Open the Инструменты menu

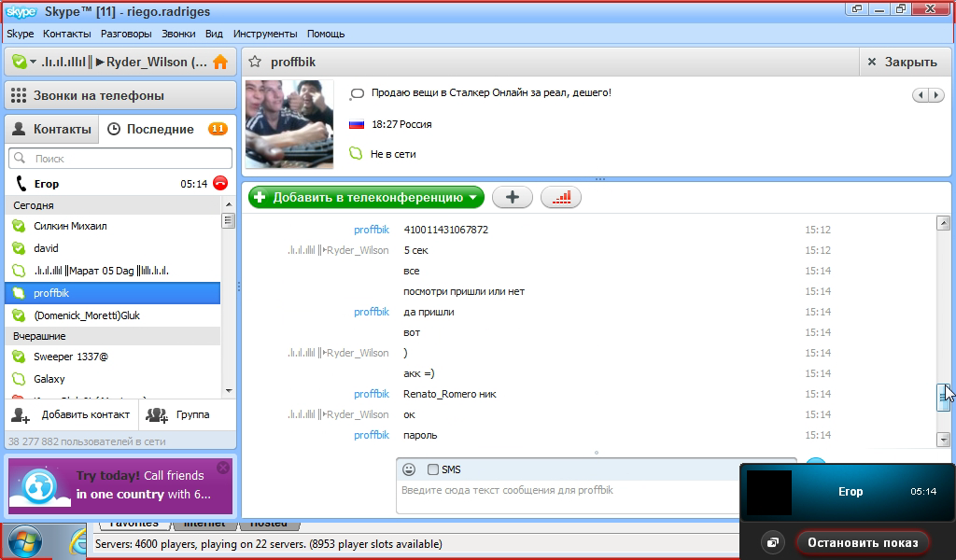click(265, 34)
